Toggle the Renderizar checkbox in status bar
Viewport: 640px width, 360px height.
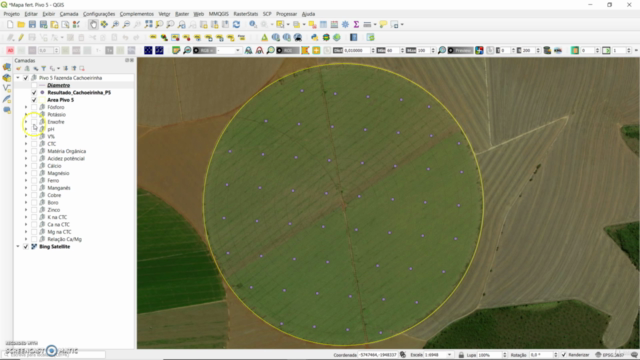point(564,355)
